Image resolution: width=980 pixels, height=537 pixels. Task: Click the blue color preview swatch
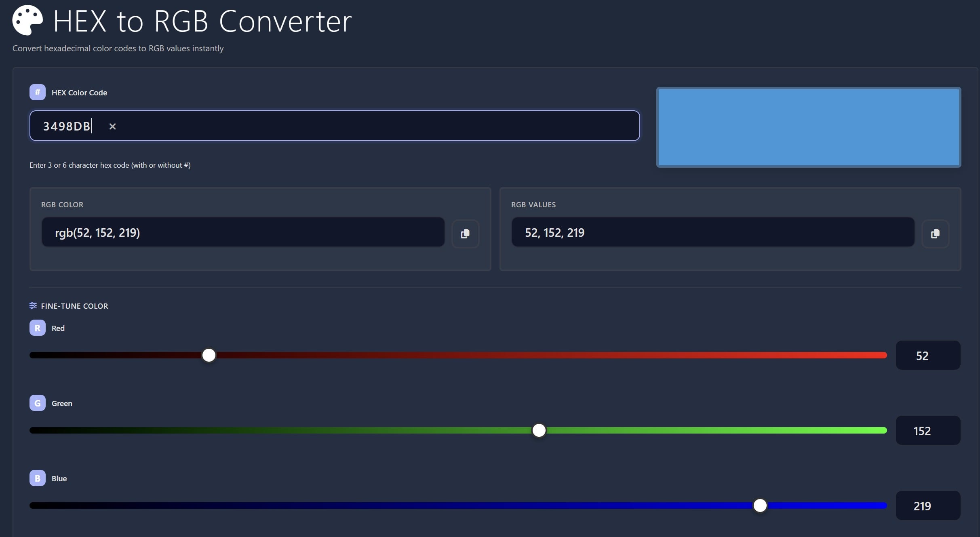808,127
